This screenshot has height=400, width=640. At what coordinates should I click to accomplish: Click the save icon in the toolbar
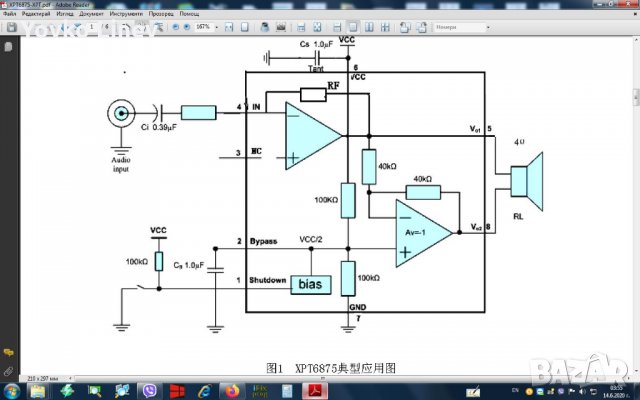point(12,27)
